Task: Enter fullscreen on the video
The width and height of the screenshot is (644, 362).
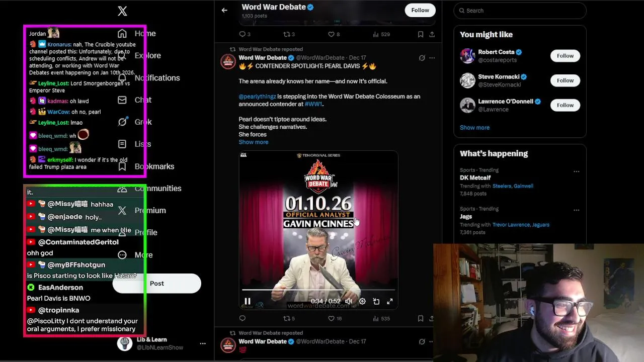Action: [389, 301]
